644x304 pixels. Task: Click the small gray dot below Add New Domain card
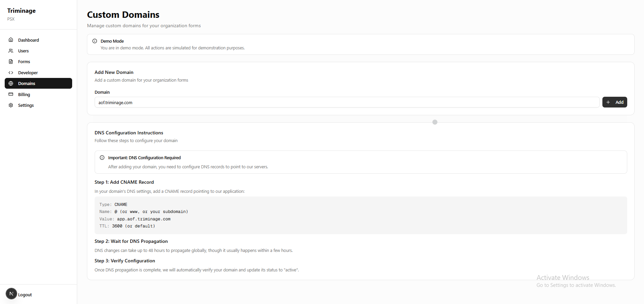pyautogui.click(x=435, y=122)
